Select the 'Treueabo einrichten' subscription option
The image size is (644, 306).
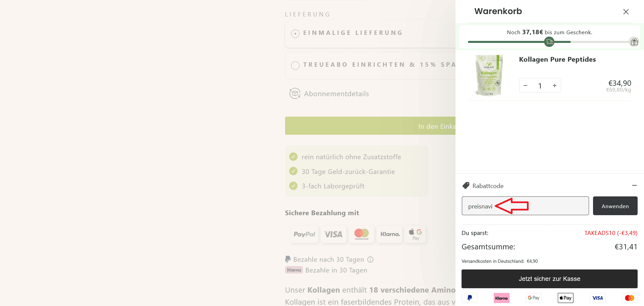[x=295, y=65]
